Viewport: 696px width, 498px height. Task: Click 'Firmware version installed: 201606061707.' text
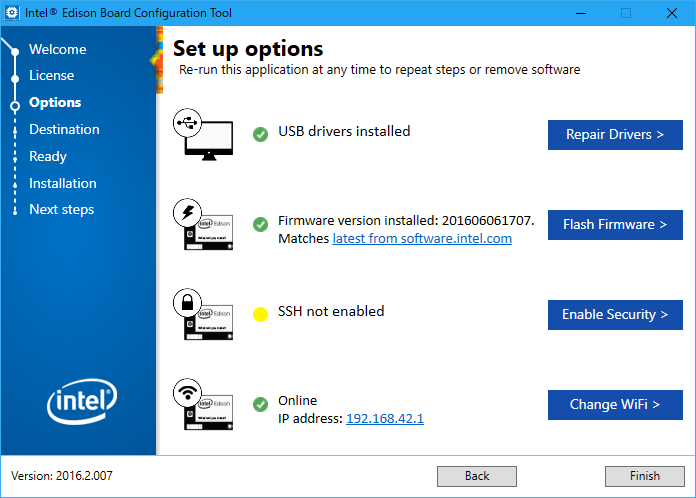(406, 221)
